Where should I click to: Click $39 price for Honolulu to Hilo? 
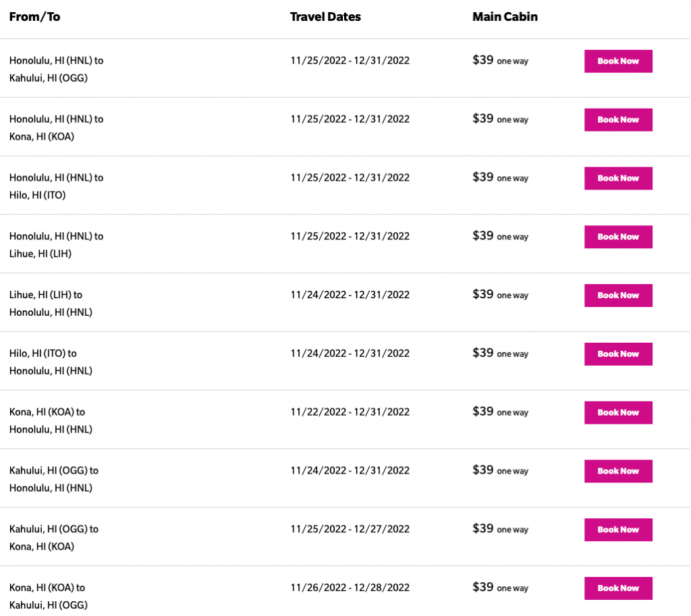483,177
